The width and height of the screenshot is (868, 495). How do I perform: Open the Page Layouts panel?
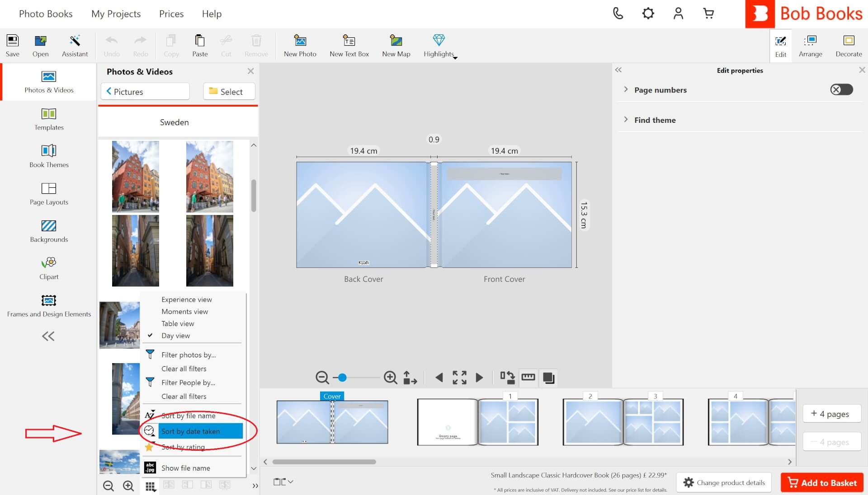[49, 194]
